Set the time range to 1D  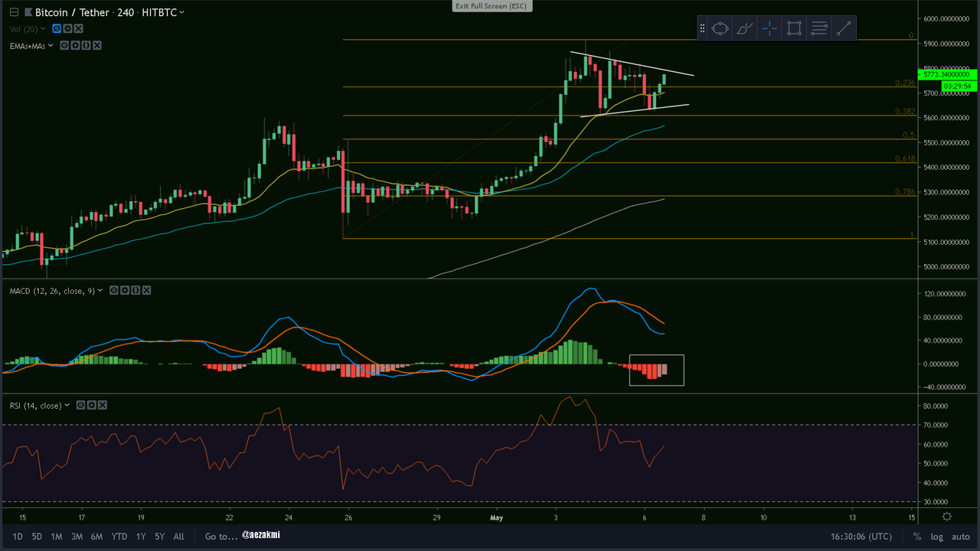pyautogui.click(x=17, y=536)
